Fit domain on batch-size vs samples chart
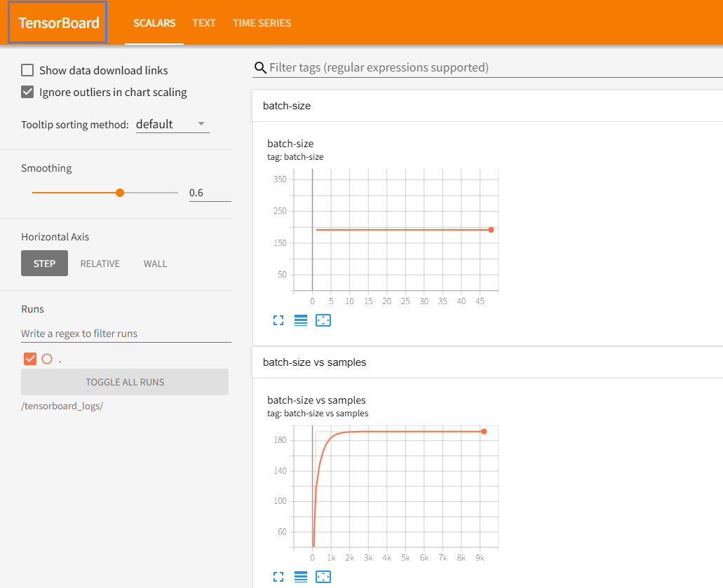 pyautogui.click(x=323, y=577)
